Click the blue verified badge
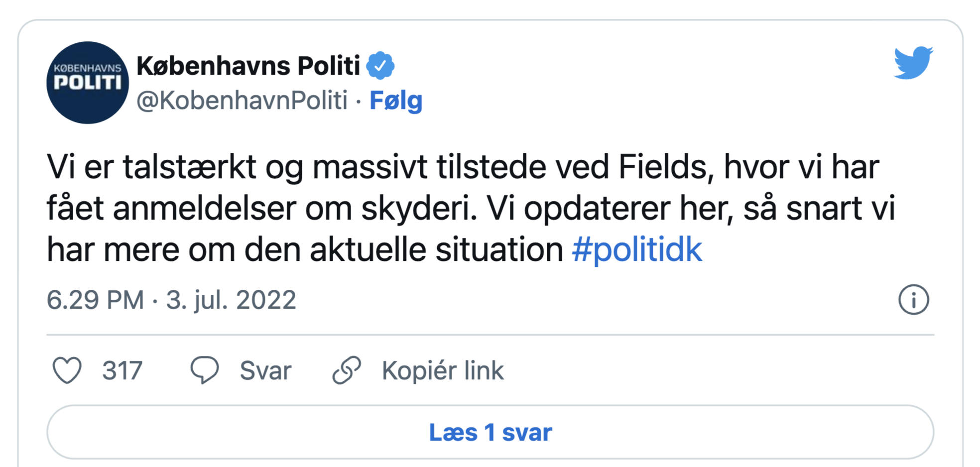 pyautogui.click(x=380, y=65)
